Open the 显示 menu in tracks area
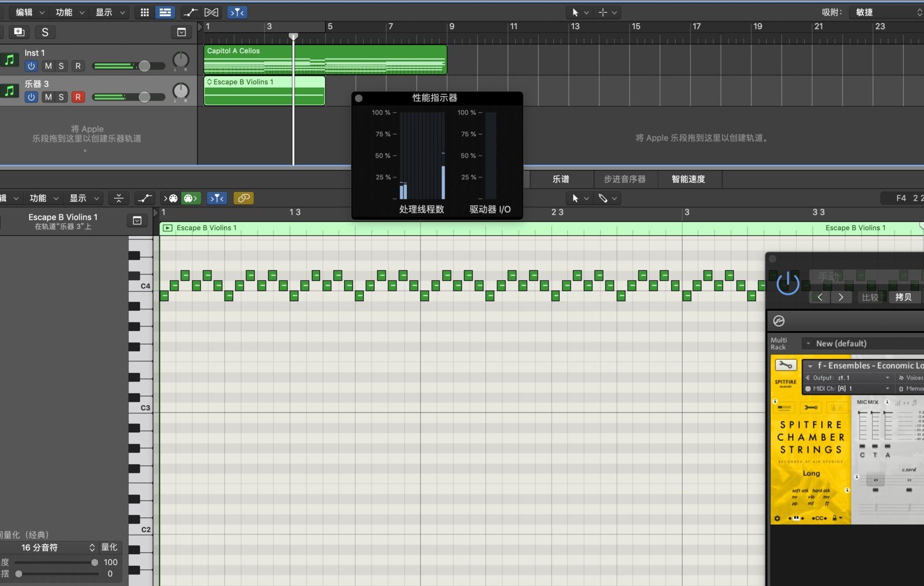The width and height of the screenshot is (924, 586). tap(110, 12)
